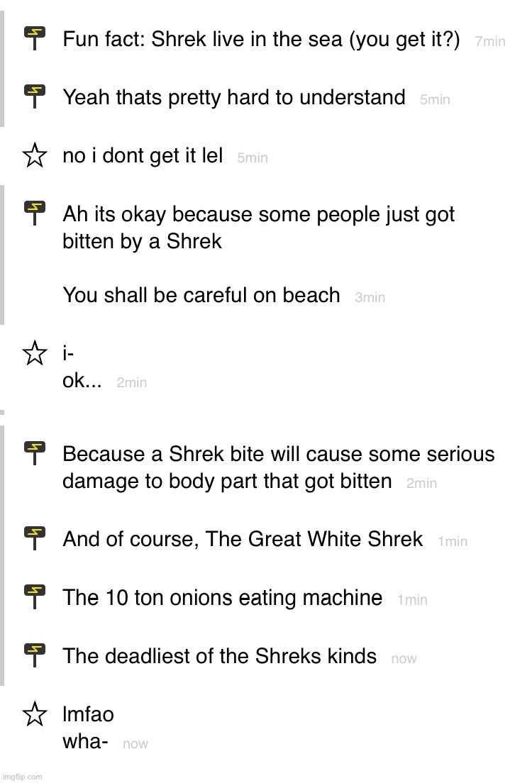Image resolution: width=532 pixels, height=783 pixels.
Task: Click the star icon next to the "i- ok..." message
Action: coord(35,352)
